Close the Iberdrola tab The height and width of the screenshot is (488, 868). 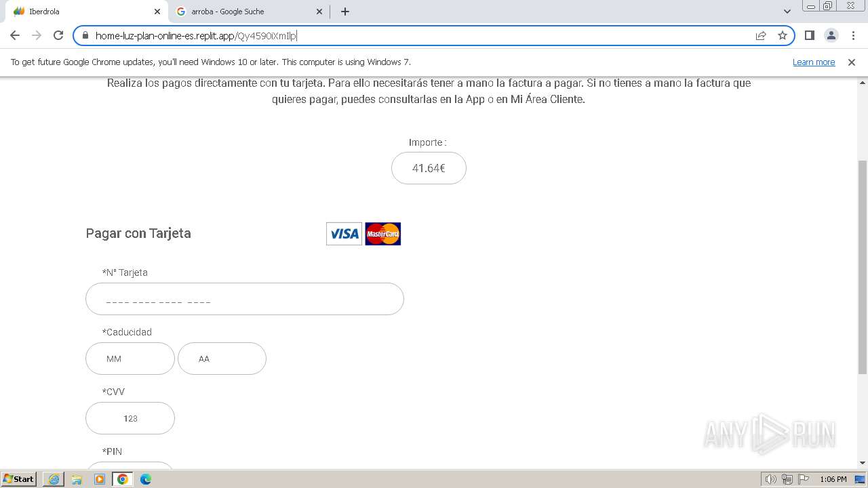tap(157, 12)
